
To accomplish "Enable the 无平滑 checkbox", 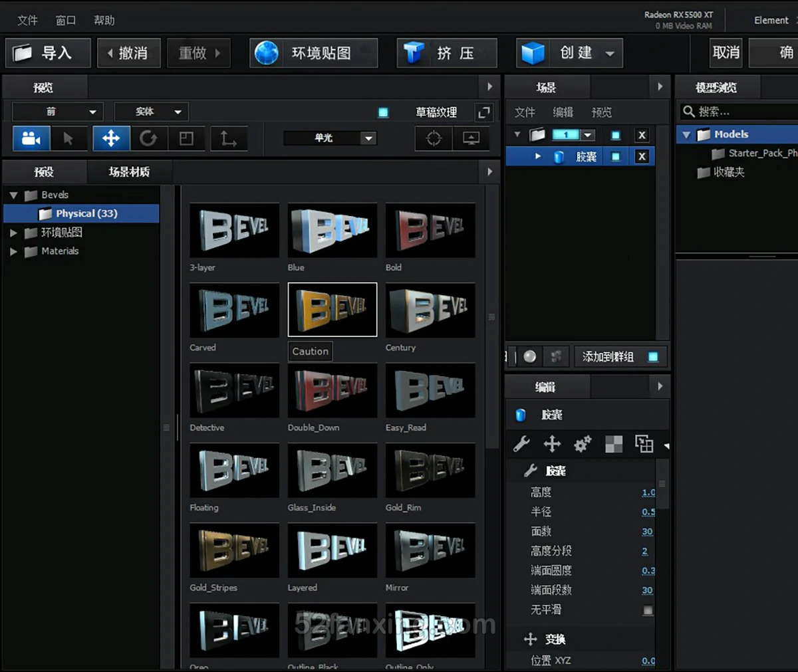I will (648, 610).
